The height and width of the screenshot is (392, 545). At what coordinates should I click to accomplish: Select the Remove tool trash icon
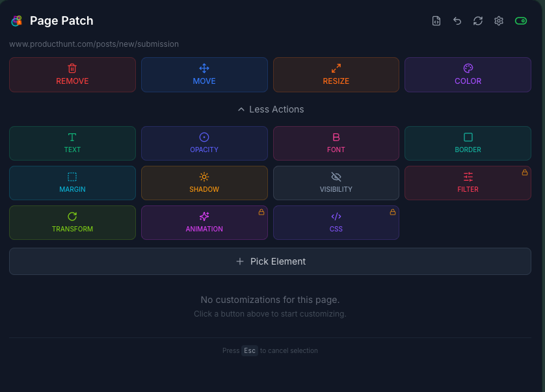click(72, 68)
